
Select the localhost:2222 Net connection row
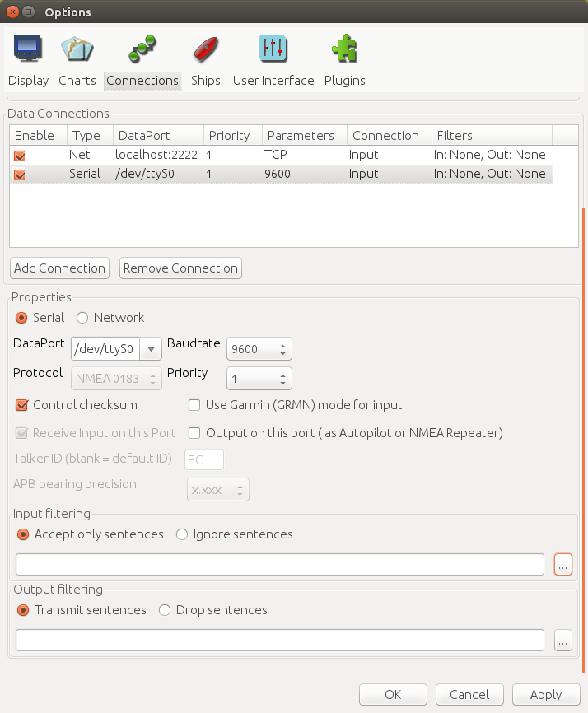click(x=281, y=155)
